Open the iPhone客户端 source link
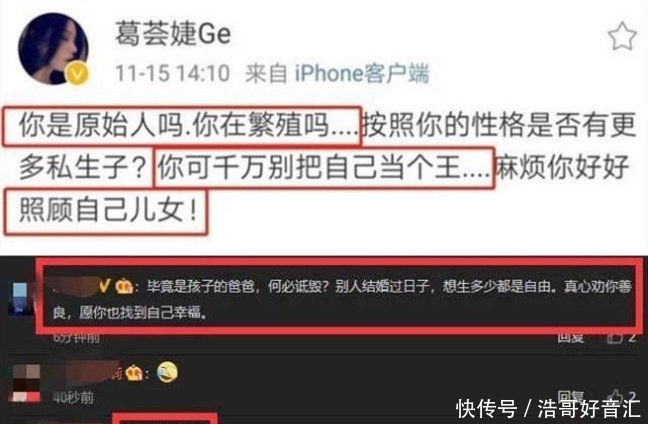This screenshot has height=424, width=648. (x=362, y=74)
